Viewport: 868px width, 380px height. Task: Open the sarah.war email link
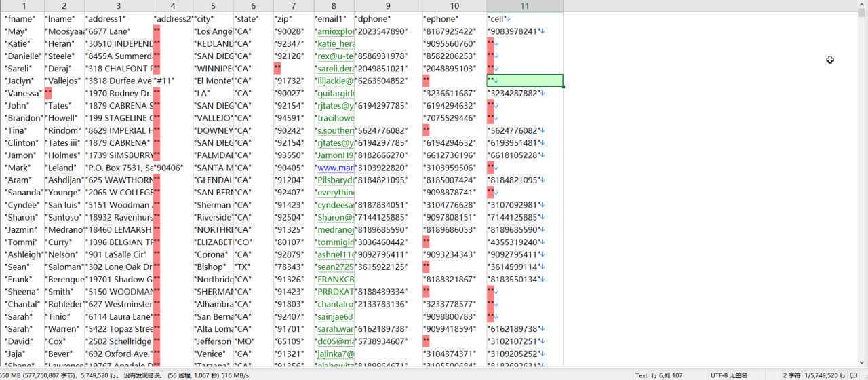[335, 328]
